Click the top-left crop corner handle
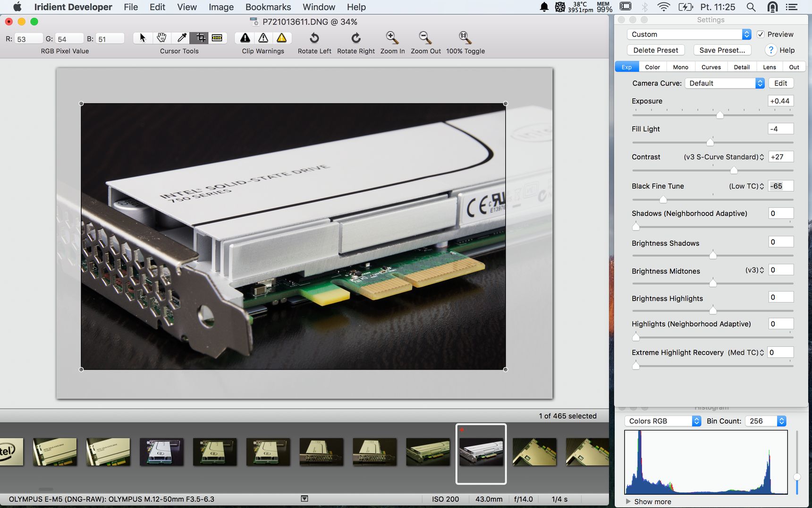The width and height of the screenshot is (812, 508). 81,103
